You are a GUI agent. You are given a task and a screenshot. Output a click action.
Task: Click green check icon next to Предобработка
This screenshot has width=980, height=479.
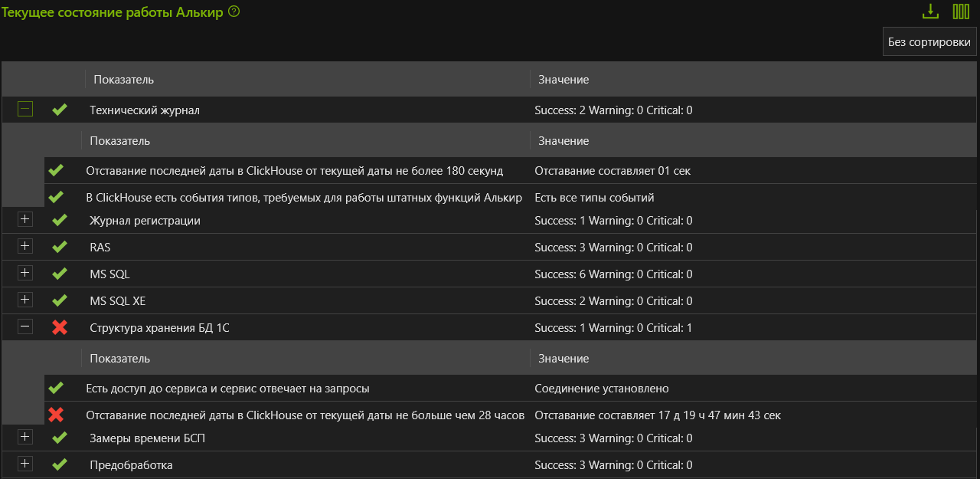tap(60, 464)
